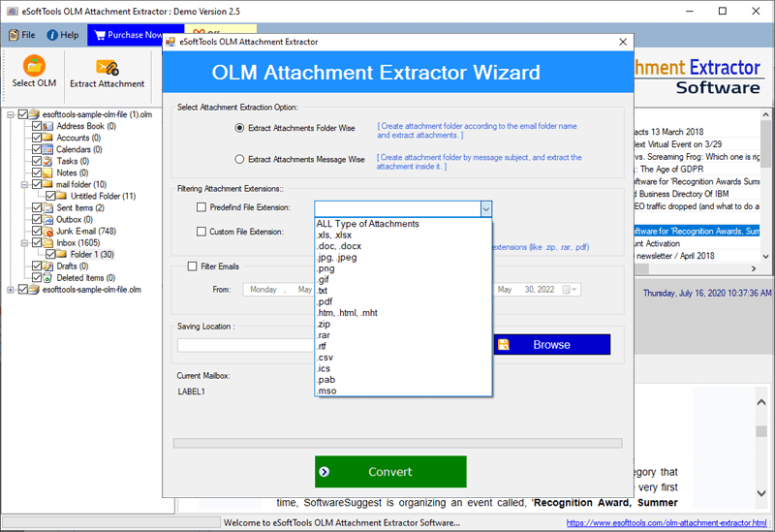
Task: Click the Tasks folder icon
Action: (x=47, y=161)
